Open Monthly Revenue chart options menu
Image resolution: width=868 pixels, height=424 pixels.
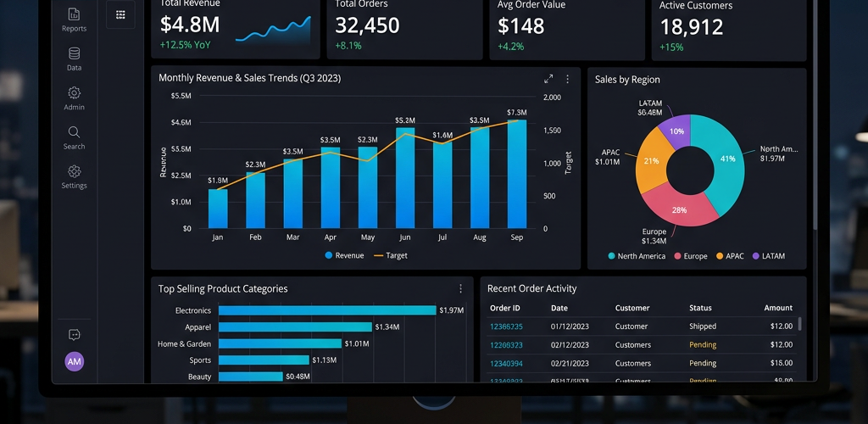(x=567, y=79)
